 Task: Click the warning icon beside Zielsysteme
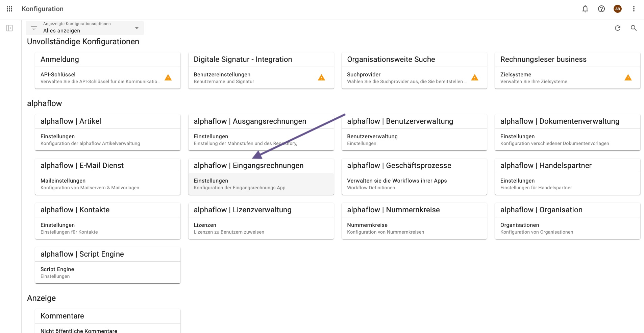tap(628, 78)
